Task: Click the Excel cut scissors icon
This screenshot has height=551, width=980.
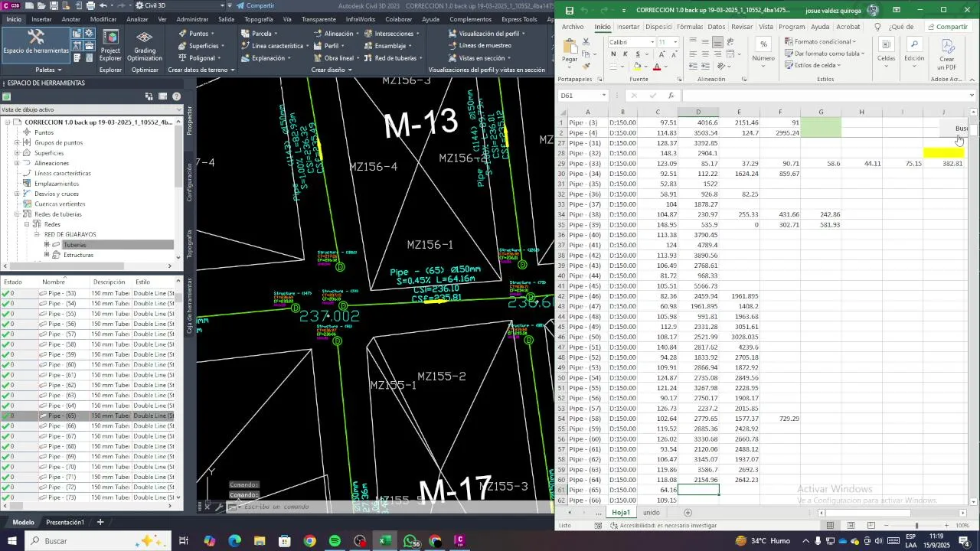Action: point(587,43)
